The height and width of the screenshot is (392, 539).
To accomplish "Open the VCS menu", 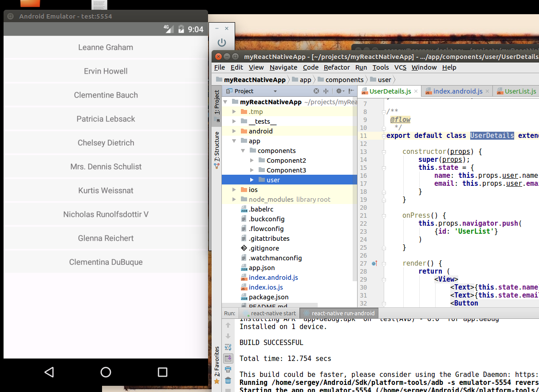I will 400,67.
